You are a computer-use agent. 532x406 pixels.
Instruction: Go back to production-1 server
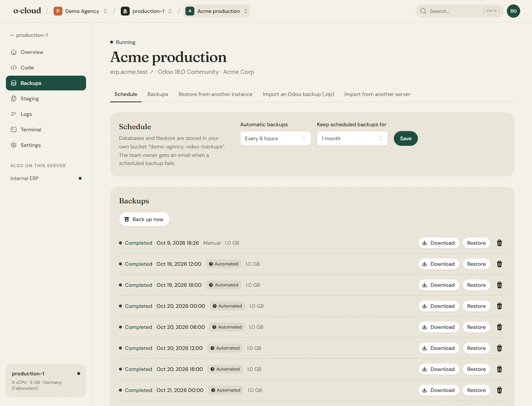[x=29, y=35]
